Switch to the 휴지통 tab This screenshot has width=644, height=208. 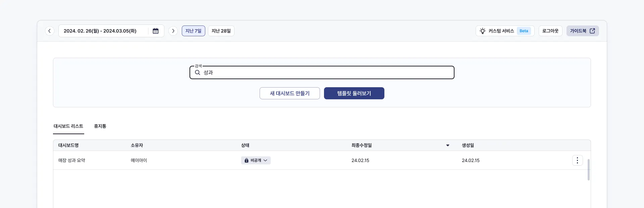[x=100, y=126]
